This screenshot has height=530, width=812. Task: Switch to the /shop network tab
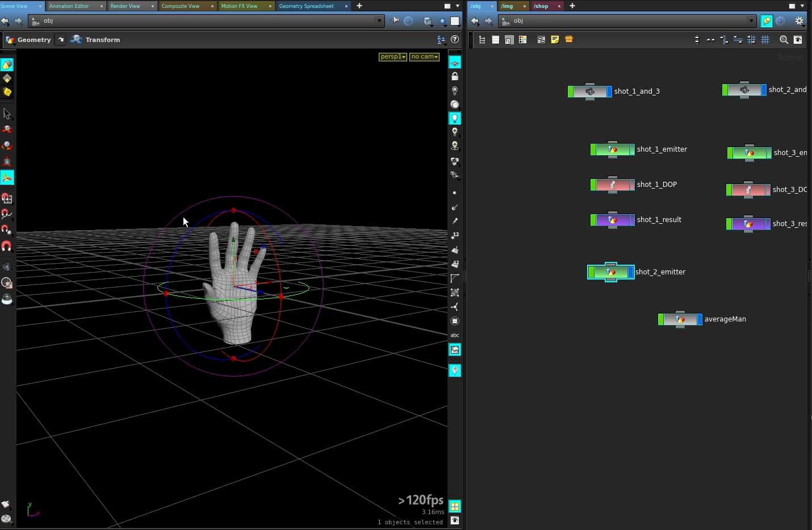(x=541, y=6)
